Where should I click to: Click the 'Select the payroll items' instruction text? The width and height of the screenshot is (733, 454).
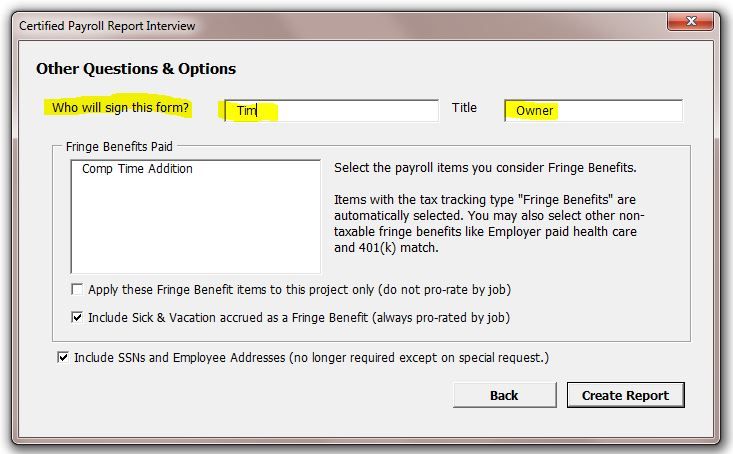point(484,168)
